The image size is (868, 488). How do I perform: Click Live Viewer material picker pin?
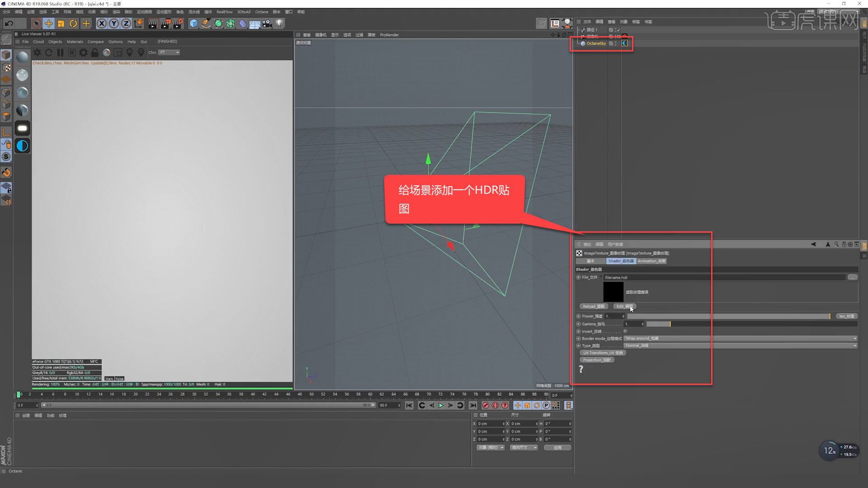[x=141, y=52]
